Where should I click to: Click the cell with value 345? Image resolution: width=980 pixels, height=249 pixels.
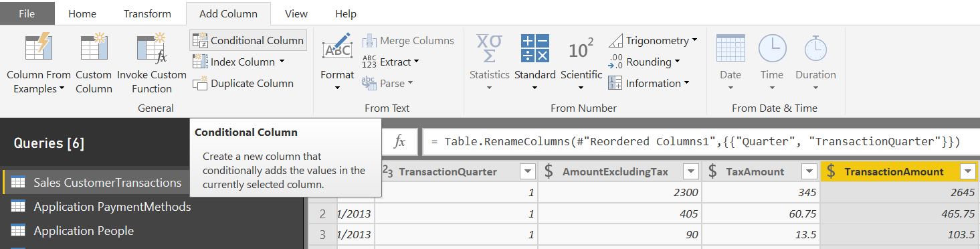click(761, 193)
